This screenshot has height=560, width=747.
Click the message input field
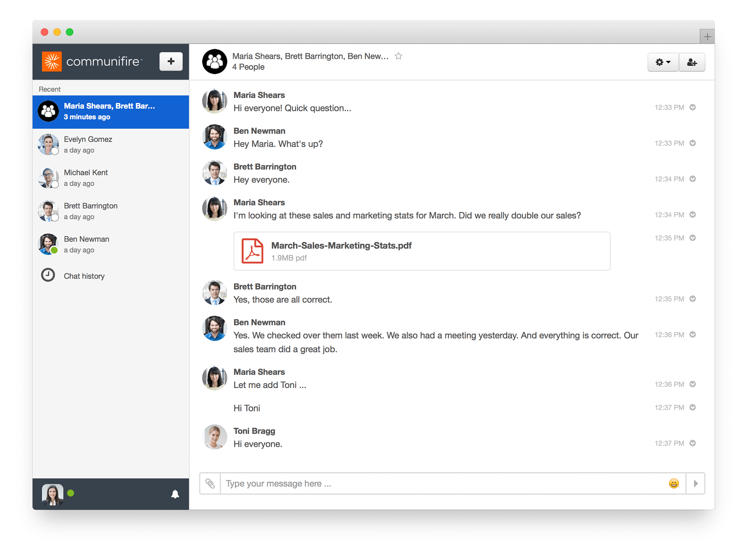(414, 483)
